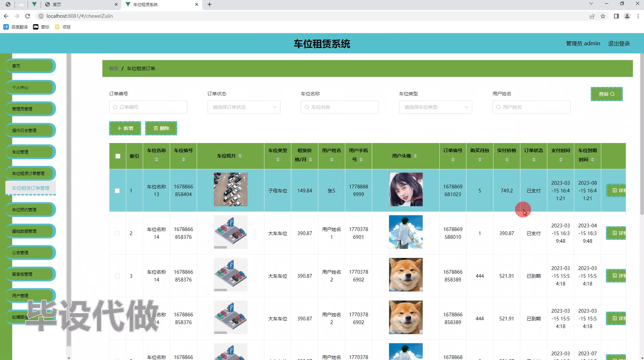Sort by 用户手机号 column arrows
The height and width of the screenshot is (360, 644).
tap(361, 160)
